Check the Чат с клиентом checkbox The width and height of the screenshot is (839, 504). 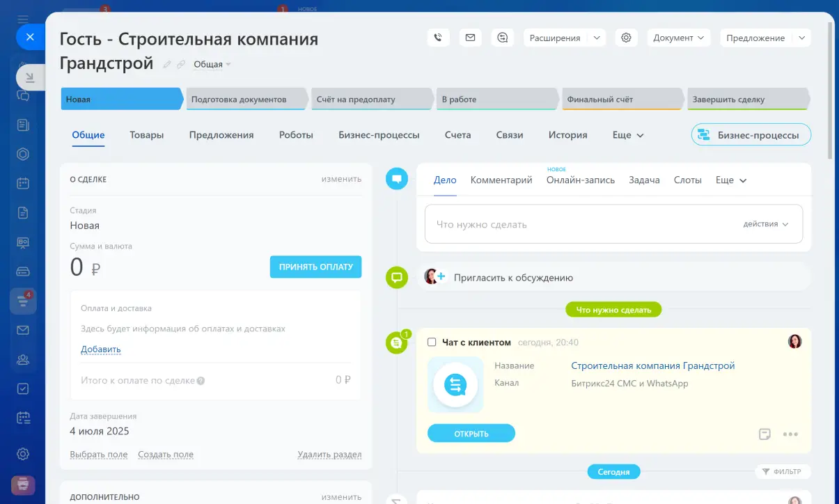[432, 342]
